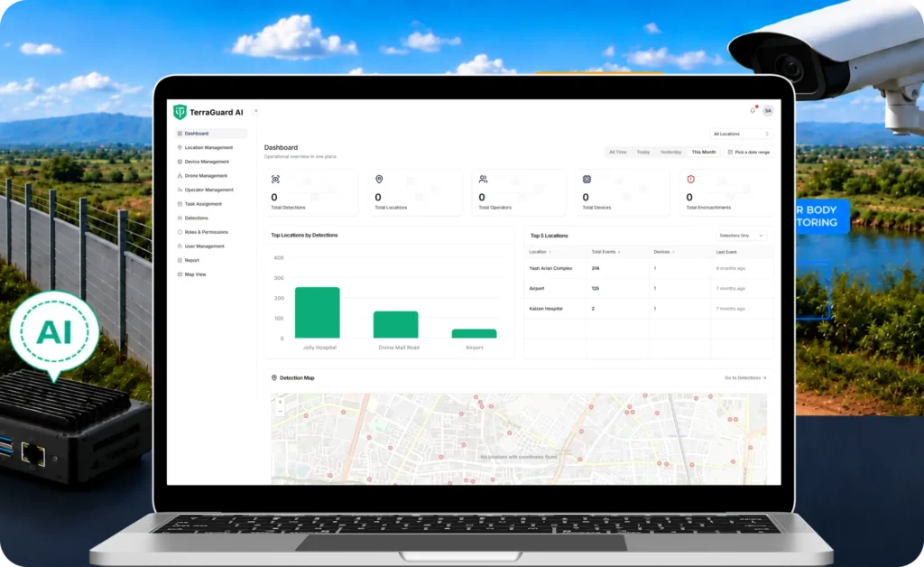The width and height of the screenshot is (924, 567).
Task: Zoom in on the Detection Map
Action: (x=280, y=403)
